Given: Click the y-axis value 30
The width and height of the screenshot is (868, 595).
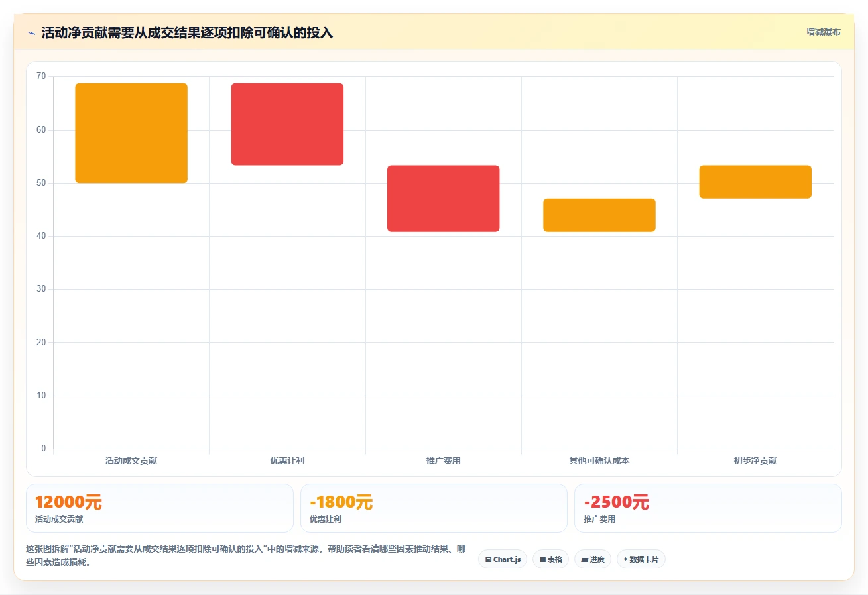Looking at the screenshot, I should [41, 289].
